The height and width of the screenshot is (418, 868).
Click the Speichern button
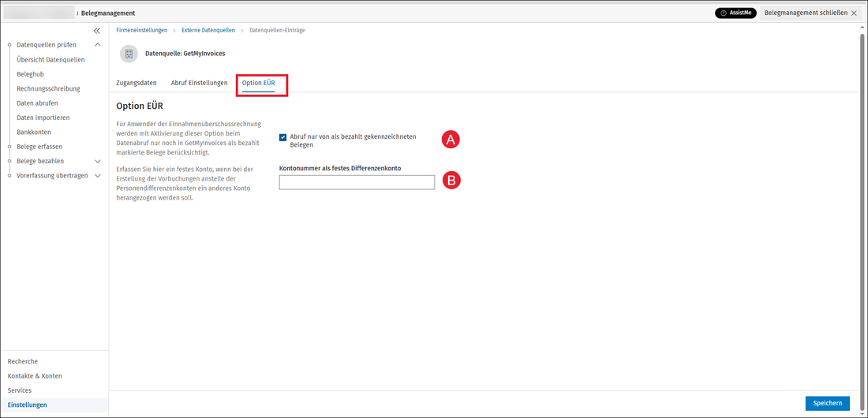pos(828,403)
